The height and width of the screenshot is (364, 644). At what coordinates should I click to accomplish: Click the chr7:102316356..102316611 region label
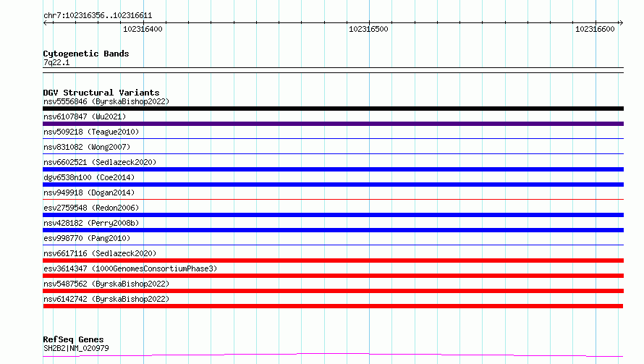[98, 16]
